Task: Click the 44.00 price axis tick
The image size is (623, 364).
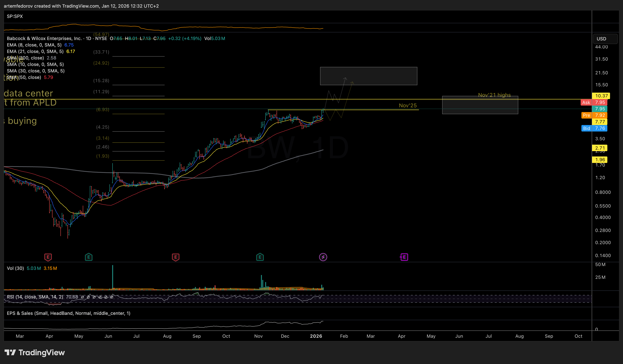Action: (x=601, y=47)
